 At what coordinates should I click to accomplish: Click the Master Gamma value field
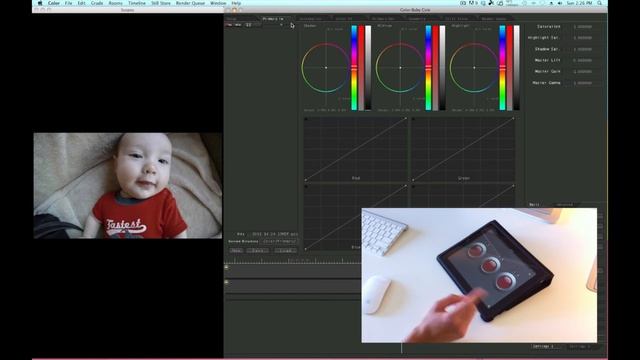pos(583,83)
